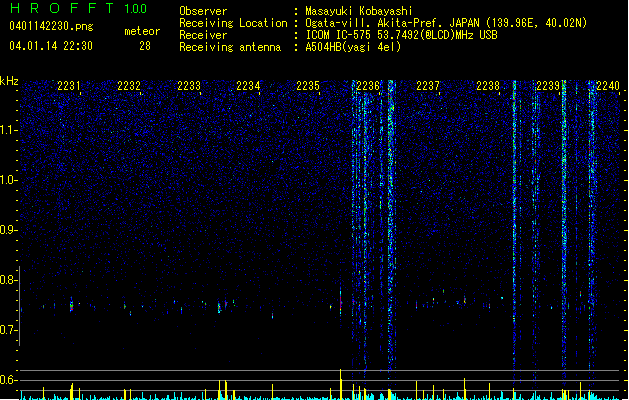
Task: Click antenna text A504HB(yagi 4el)
Action: click(353, 47)
